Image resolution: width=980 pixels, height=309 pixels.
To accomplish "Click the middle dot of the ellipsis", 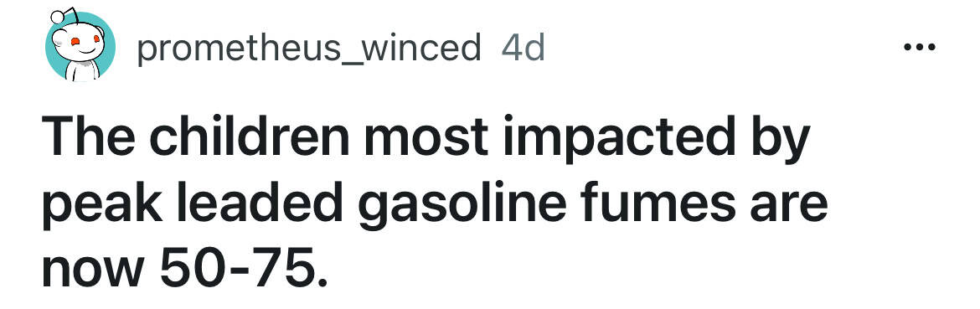I will point(920,47).
